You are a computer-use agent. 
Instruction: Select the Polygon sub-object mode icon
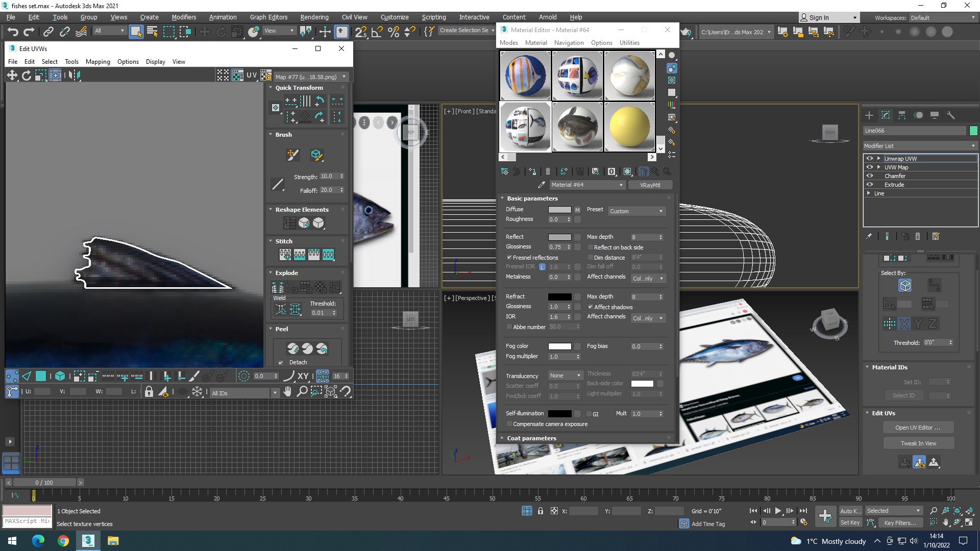click(41, 377)
